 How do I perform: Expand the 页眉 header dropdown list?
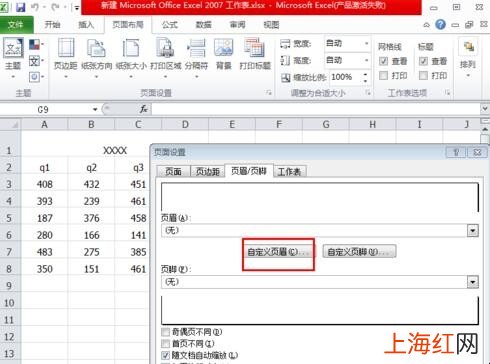pyautogui.click(x=473, y=230)
